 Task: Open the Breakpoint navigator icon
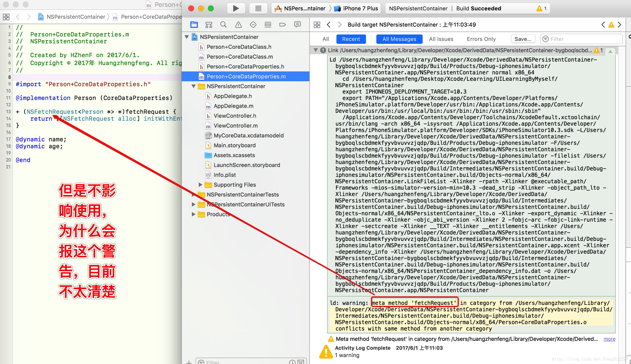(x=282, y=24)
